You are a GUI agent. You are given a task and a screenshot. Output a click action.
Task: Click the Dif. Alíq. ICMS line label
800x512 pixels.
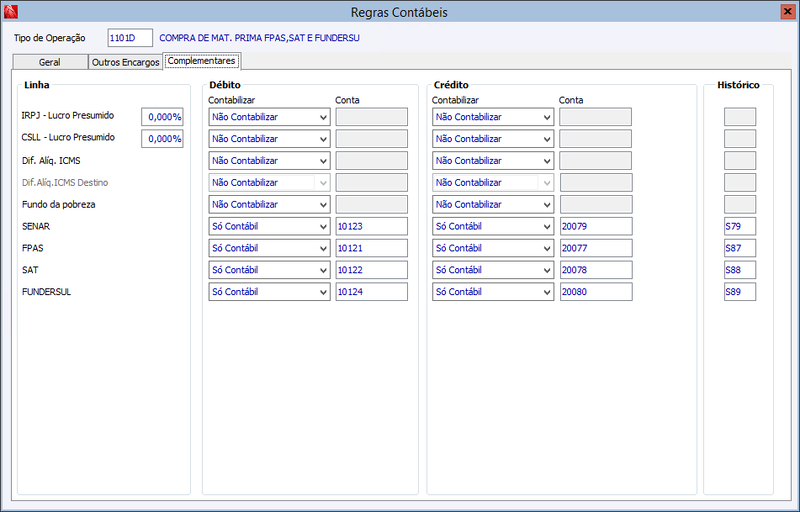51,161
